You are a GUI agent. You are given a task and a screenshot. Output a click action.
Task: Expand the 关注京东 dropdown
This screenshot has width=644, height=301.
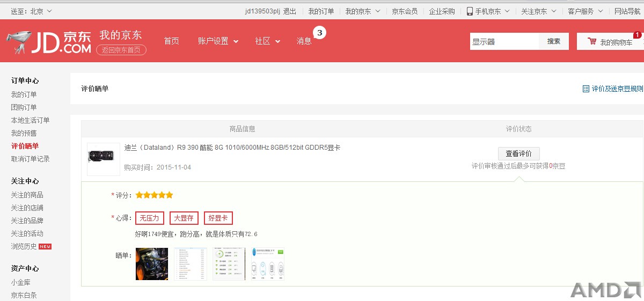[538, 11]
